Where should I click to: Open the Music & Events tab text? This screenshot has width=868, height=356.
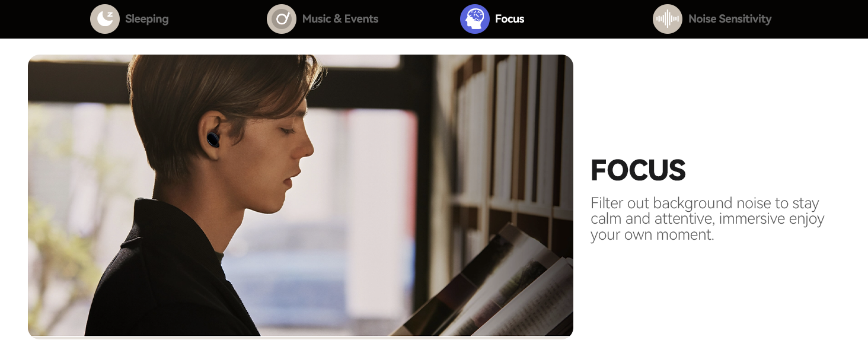340,19
